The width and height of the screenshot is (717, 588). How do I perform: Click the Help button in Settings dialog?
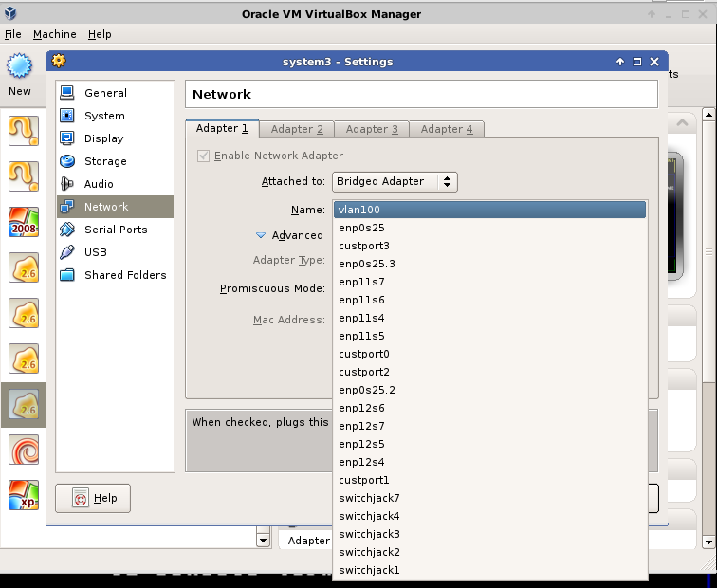[x=93, y=498]
